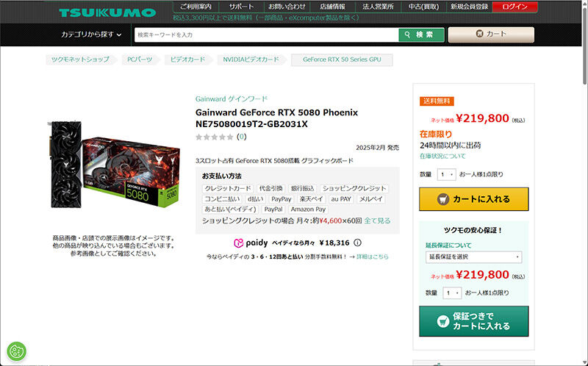Click the 2025年2月 発売 release date text

pyautogui.click(x=377, y=148)
